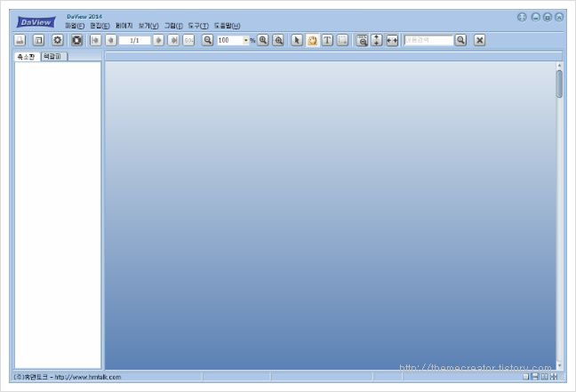Click the single page view status icon
576x392 pixels.
525,377
